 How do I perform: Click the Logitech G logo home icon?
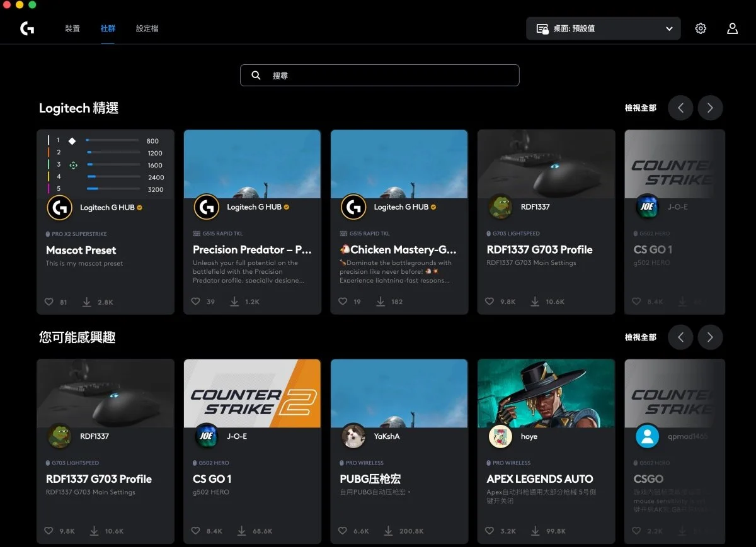(x=27, y=28)
